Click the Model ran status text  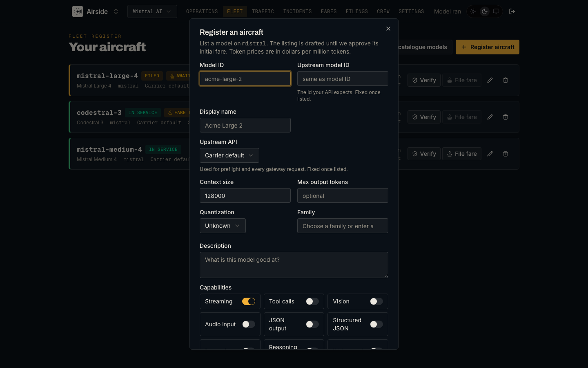pos(448,11)
